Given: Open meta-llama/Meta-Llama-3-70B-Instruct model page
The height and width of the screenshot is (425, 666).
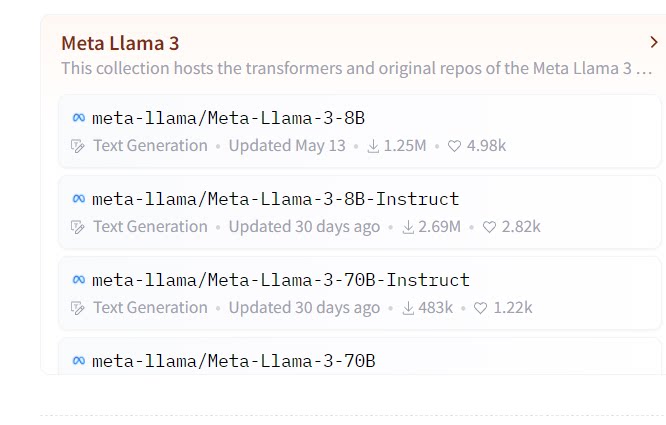Looking at the screenshot, I should click(280, 279).
